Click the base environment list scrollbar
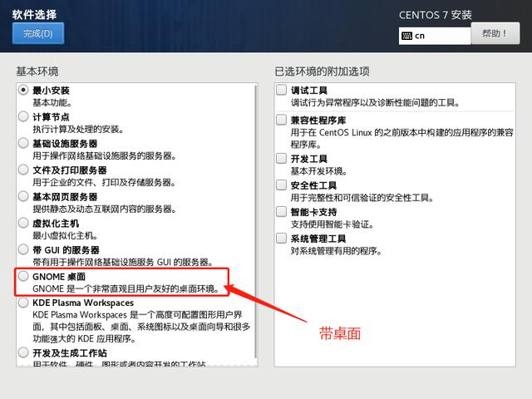Screen dimensions: 532x399 (x=255, y=220)
